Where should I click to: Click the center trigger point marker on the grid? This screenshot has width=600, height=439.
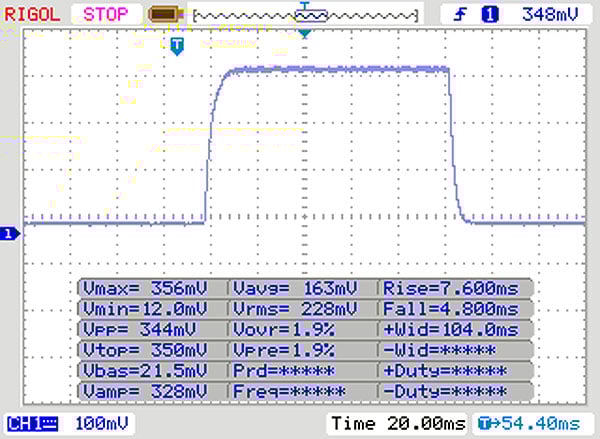click(305, 34)
